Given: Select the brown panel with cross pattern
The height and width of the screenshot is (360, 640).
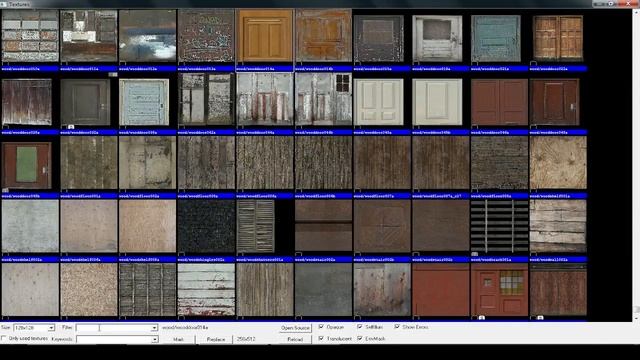Looking at the screenshot, I should coord(382,226).
